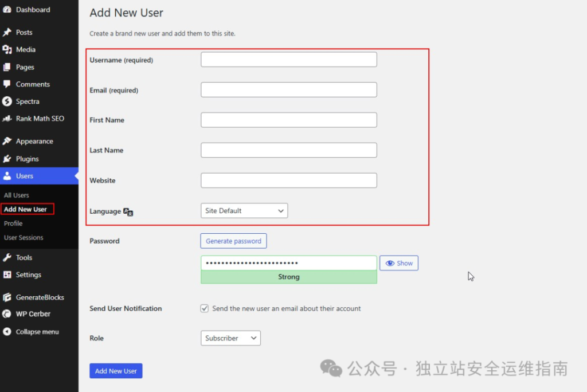Go to the Settings menu

tap(40, 275)
